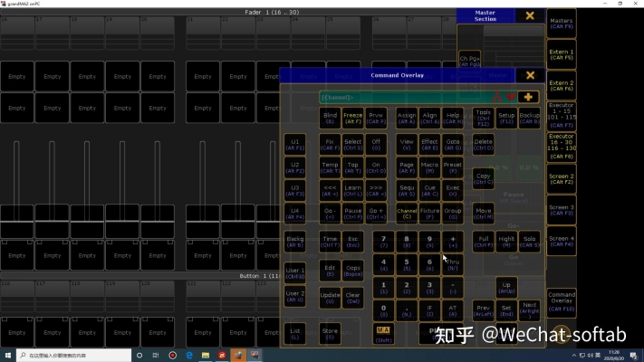Open Executor 16 - 30 fader view
This screenshot has width=644, height=362.
click(x=562, y=145)
